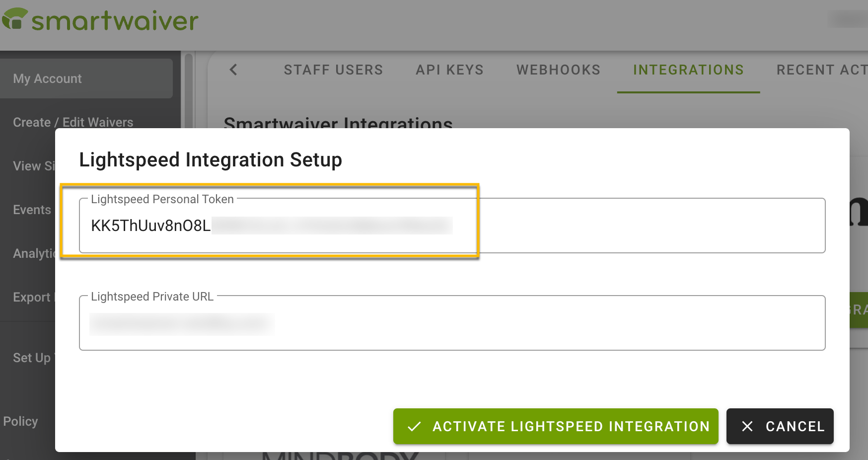The height and width of the screenshot is (460, 868).
Task: Open the Set Up sidebar item
Action: point(32,358)
